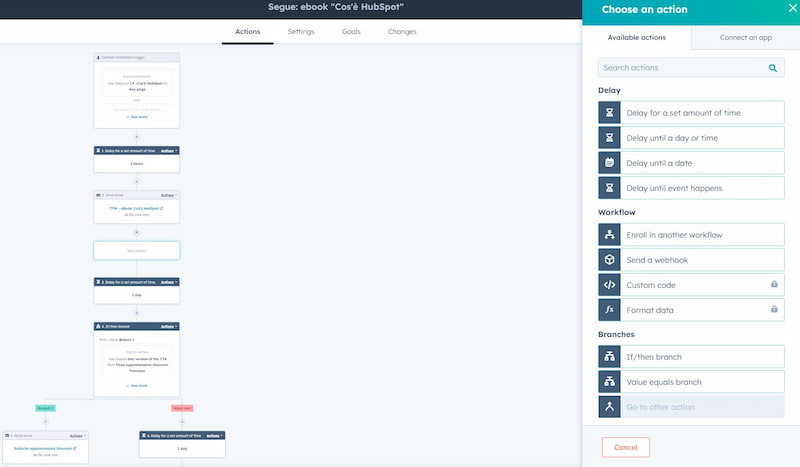Click the empty New action placeholder card
Screen dimensions: 800x467
click(137, 251)
